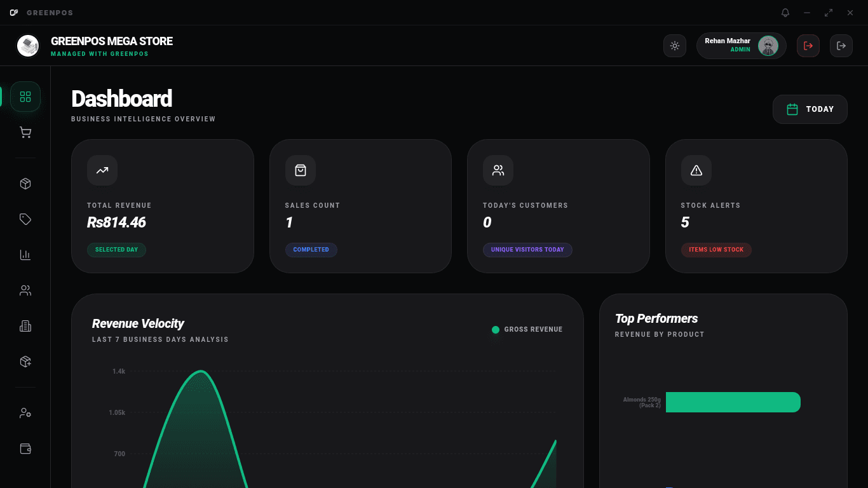Click the Total Revenue trend icon

pyautogui.click(x=102, y=170)
